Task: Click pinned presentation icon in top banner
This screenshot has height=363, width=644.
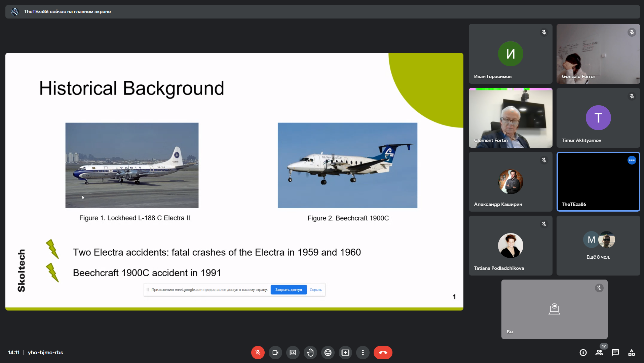Action: click(14, 12)
